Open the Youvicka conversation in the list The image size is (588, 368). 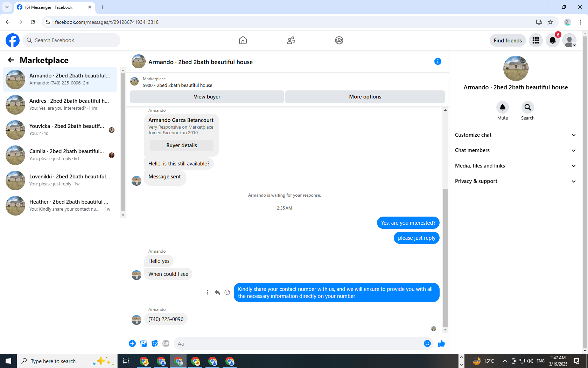pos(60,130)
